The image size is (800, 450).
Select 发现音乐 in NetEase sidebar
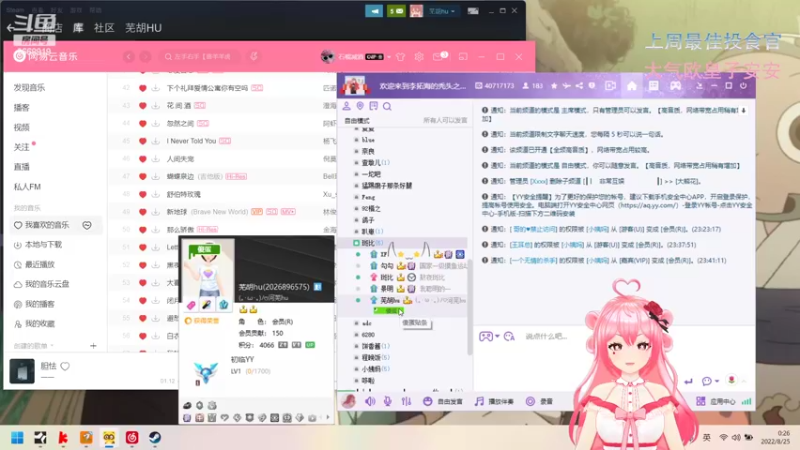(x=29, y=88)
